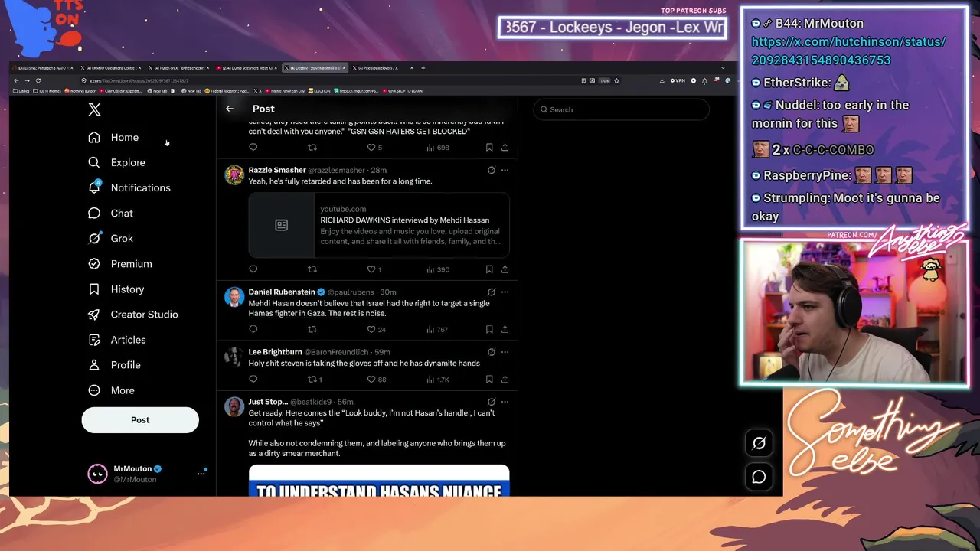This screenshot has width=980, height=551.
Task: Open Notifications
Action: [129, 187]
